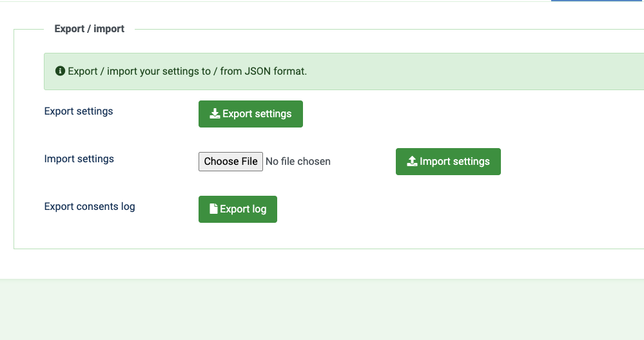Click the "Export consents log" field label

(90, 206)
